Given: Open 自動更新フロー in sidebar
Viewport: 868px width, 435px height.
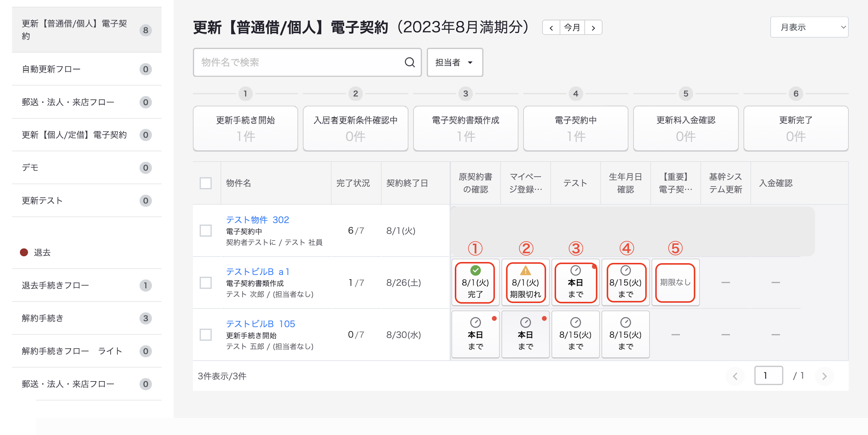Looking at the screenshot, I should coord(87,69).
